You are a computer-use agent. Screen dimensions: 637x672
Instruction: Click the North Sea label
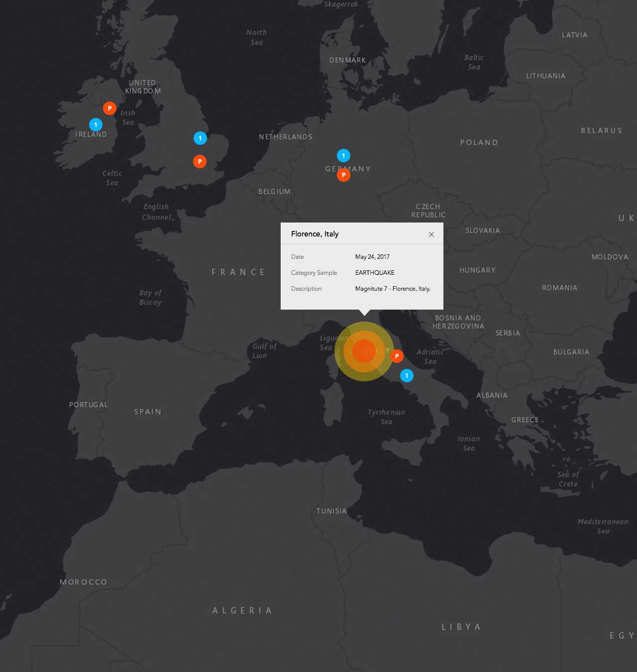coord(256,37)
